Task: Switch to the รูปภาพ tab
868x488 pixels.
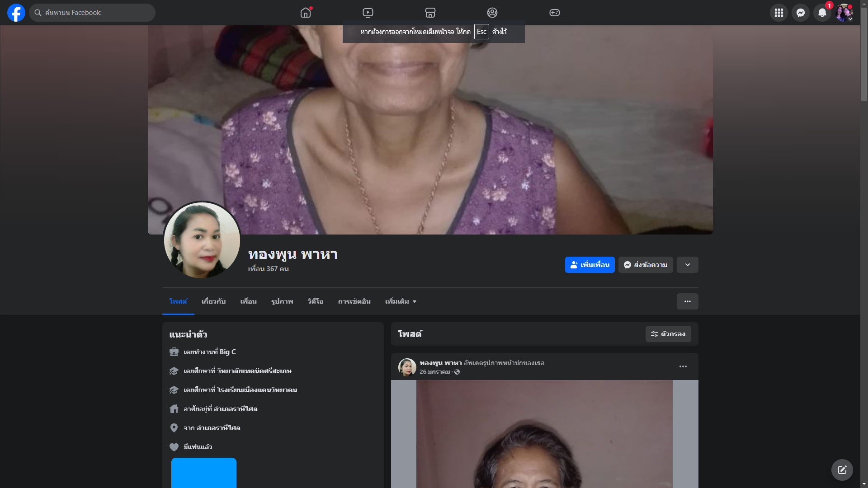Action: pyautogui.click(x=282, y=301)
